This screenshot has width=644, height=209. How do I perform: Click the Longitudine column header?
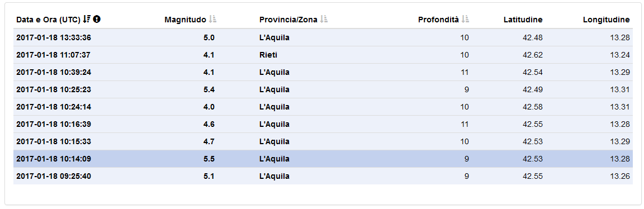pos(606,20)
